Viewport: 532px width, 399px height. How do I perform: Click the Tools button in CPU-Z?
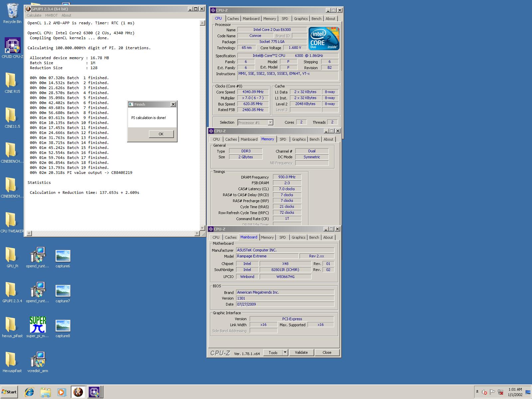(x=273, y=352)
